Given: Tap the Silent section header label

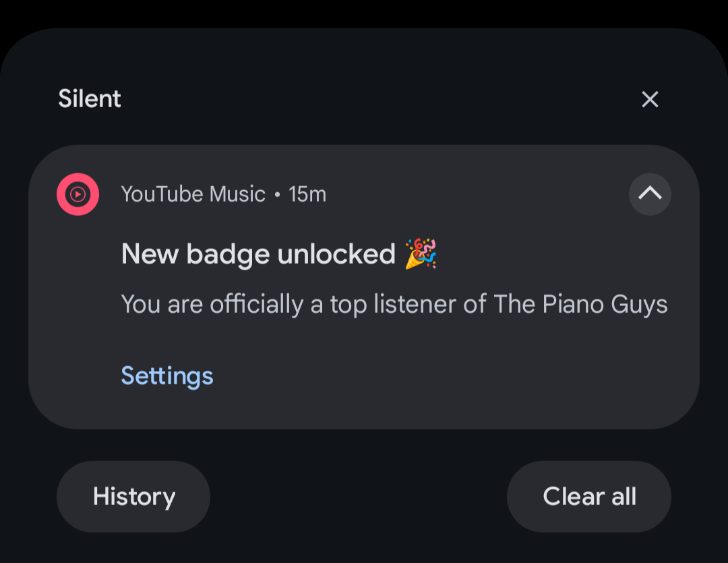Looking at the screenshot, I should pos(90,99).
